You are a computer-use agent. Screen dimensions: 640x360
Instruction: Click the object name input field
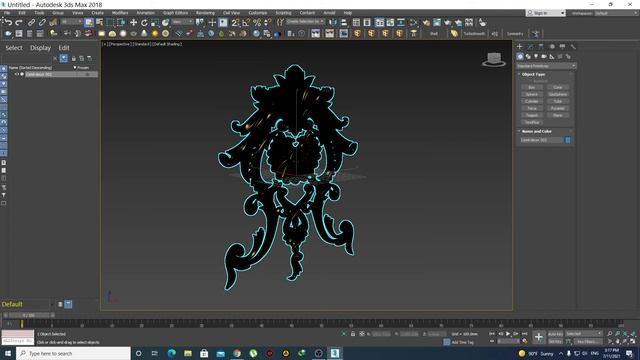pyautogui.click(x=542, y=140)
